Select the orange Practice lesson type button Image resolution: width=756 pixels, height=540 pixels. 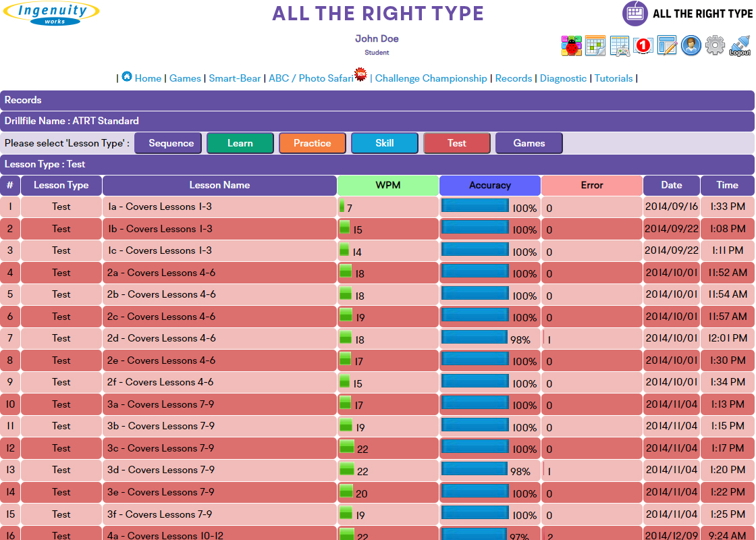tap(313, 143)
